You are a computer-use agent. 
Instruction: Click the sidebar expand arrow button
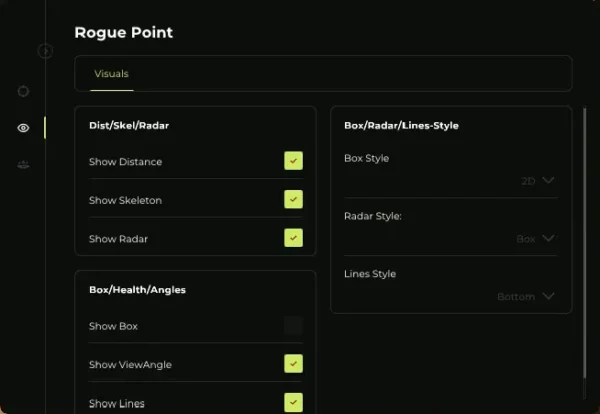45,51
